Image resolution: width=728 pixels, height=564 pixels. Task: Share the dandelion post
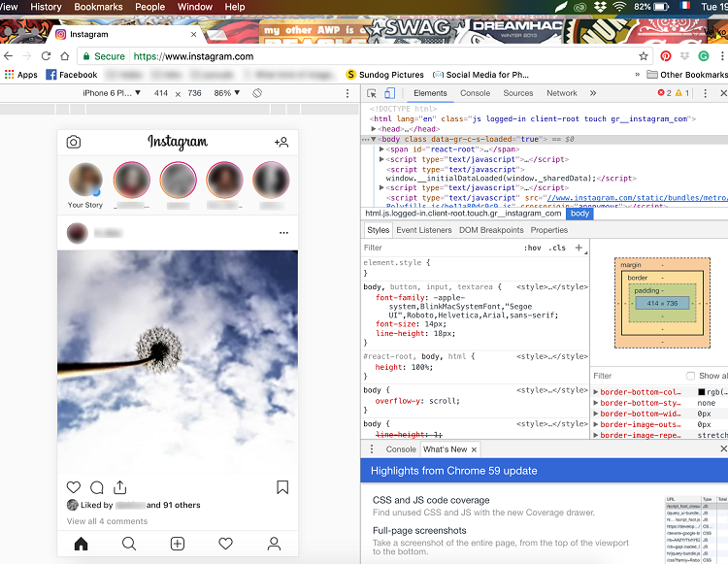tap(119, 487)
